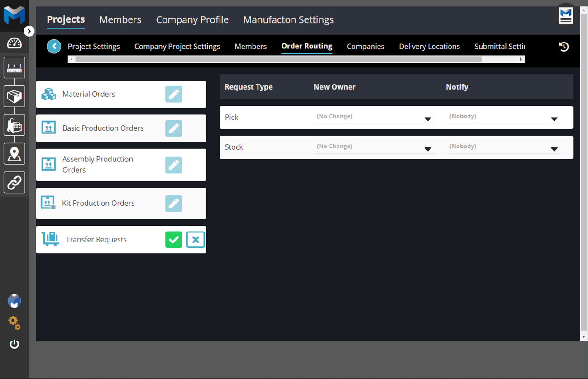This screenshot has height=379, width=588.
Task: Click the power logout icon
Action: (x=14, y=344)
